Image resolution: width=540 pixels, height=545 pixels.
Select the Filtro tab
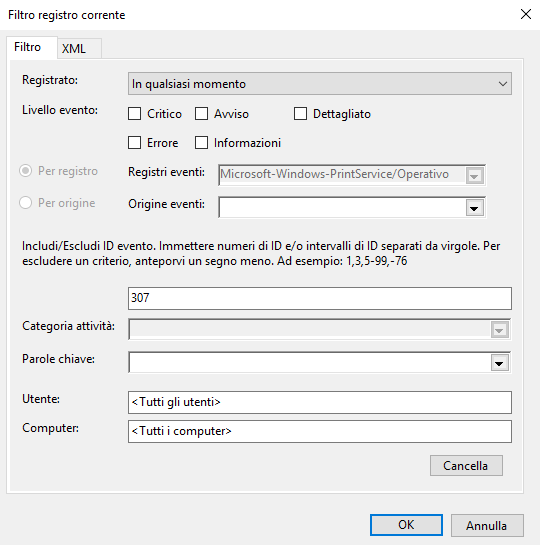(32, 47)
